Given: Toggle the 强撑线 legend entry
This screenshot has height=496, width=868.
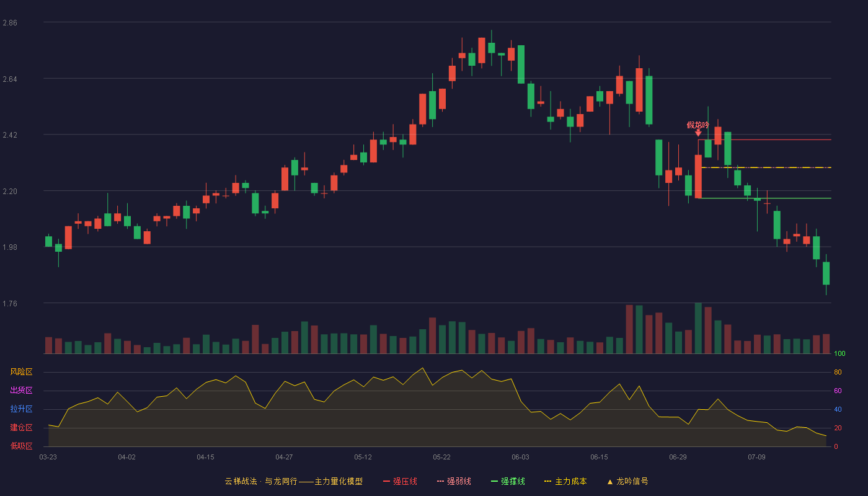Looking at the screenshot, I should (508, 481).
